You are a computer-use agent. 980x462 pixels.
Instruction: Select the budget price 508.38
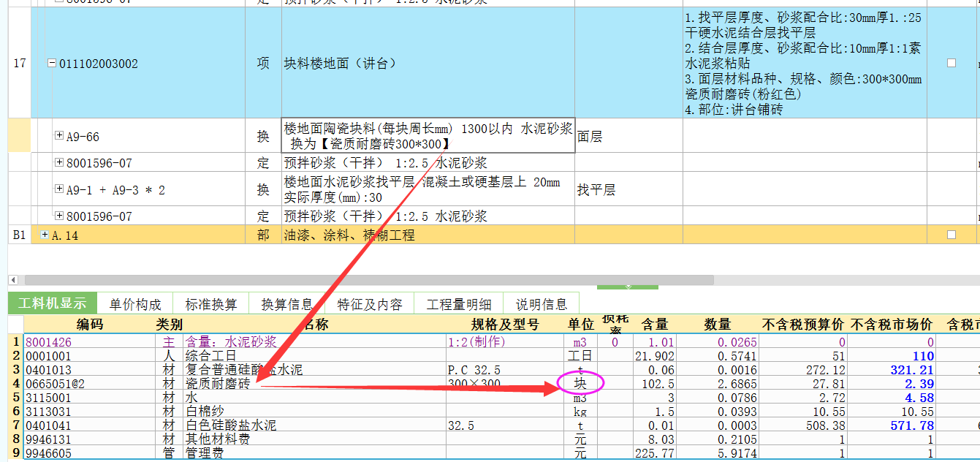(x=802, y=425)
